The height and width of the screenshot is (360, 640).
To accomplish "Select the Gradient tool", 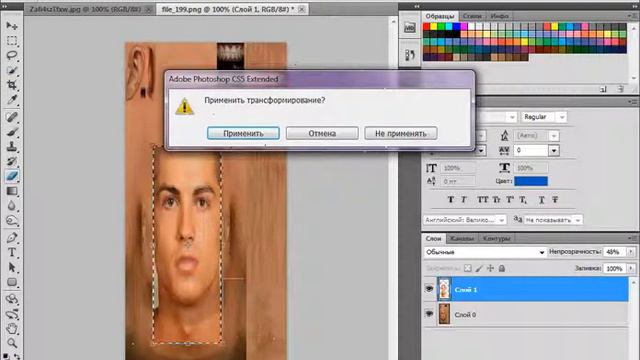I will point(11,191).
